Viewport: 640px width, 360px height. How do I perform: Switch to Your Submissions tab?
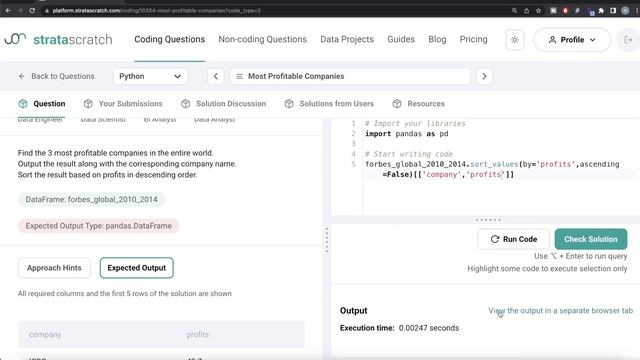tap(123, 104)
